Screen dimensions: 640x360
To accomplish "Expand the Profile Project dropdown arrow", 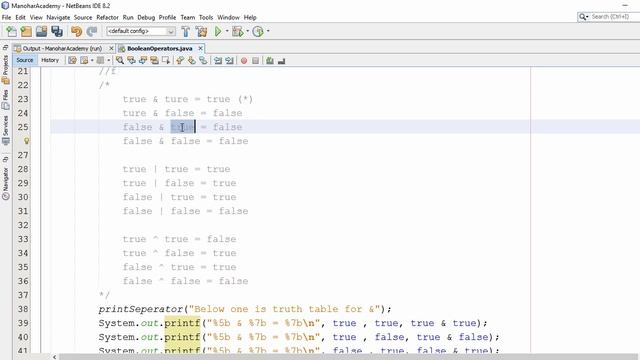I will click(x=268, y=31).
